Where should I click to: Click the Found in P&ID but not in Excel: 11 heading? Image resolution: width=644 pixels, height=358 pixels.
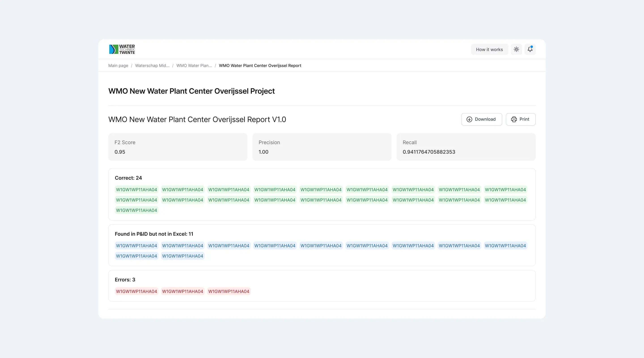pos(154,234)
